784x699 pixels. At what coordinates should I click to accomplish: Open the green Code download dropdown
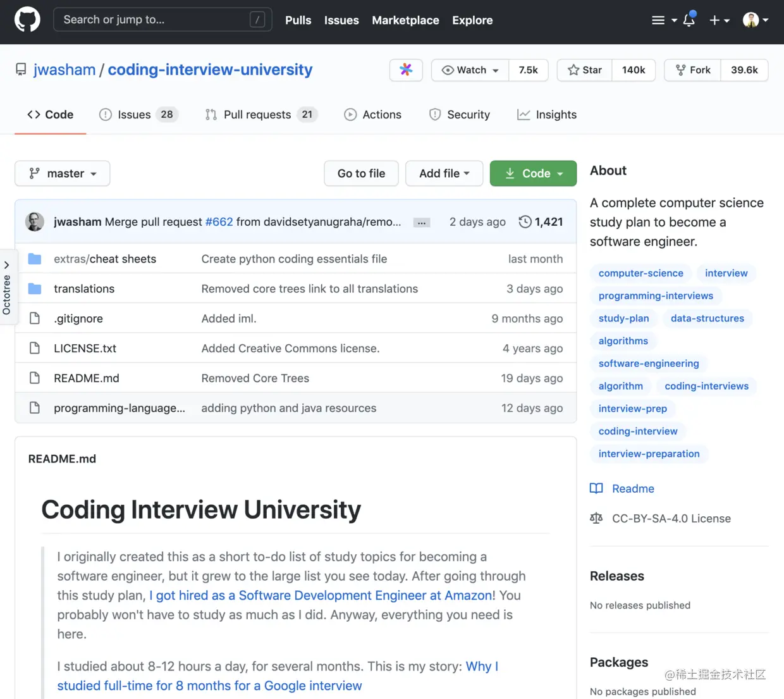tap(533, 173)
